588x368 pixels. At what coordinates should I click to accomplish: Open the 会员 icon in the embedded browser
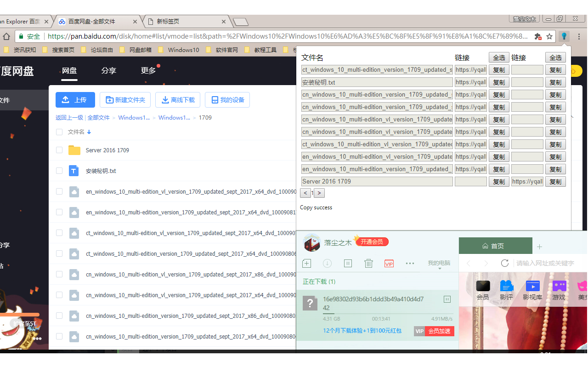tap(483, 290)
